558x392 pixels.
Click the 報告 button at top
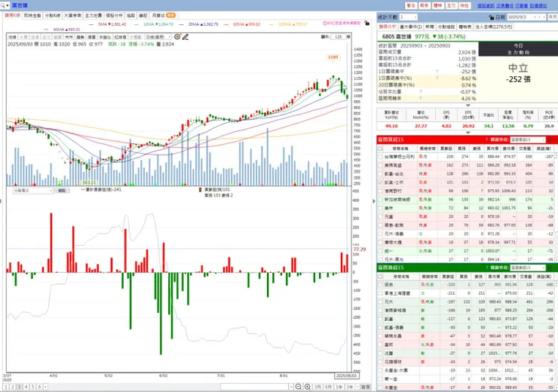pyautogui.click(x=425, y=6)
